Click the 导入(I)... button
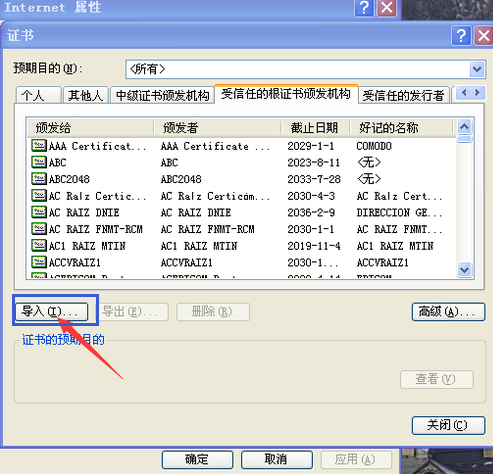Screen dimensions: 493x474 point(52,312)
